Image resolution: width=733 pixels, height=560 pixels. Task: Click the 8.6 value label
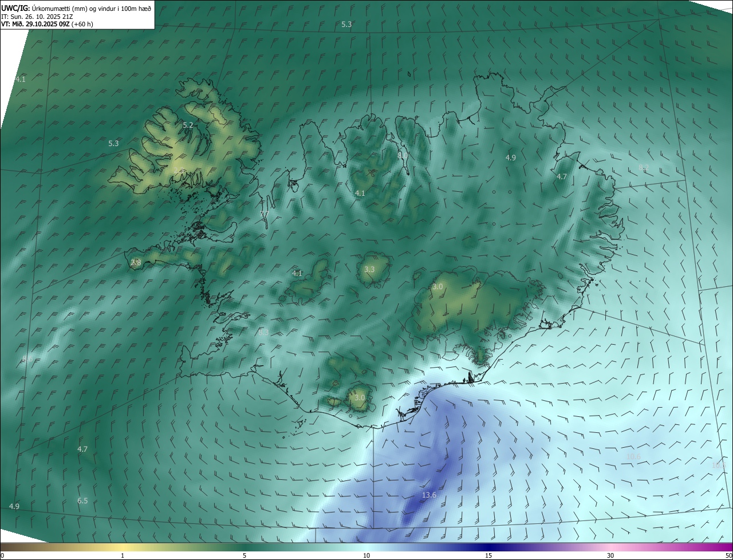[x=27, y=359]
